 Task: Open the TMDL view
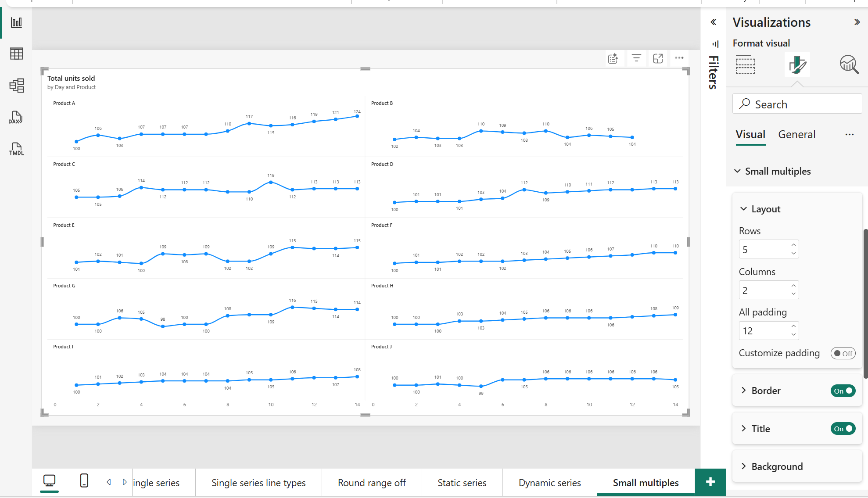(x=16, y=149)
